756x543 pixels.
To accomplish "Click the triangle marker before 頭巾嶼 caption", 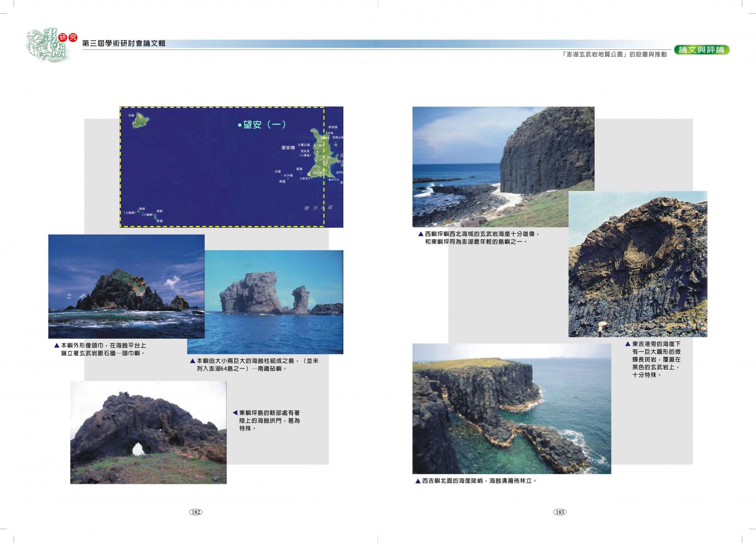I will pos(56,345).
